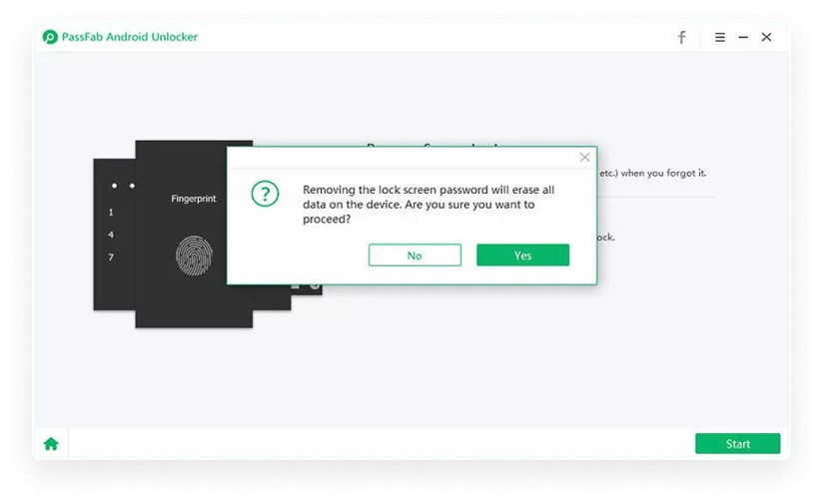
Task: Click the fingerprint icon on phone image
Action: (x=194, y=255)
